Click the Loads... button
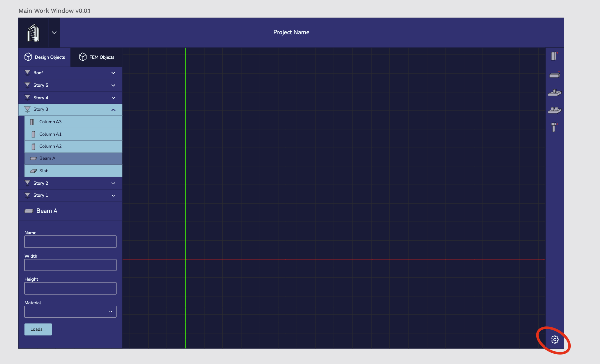This screenshot has height=364, width=600. 38,329
